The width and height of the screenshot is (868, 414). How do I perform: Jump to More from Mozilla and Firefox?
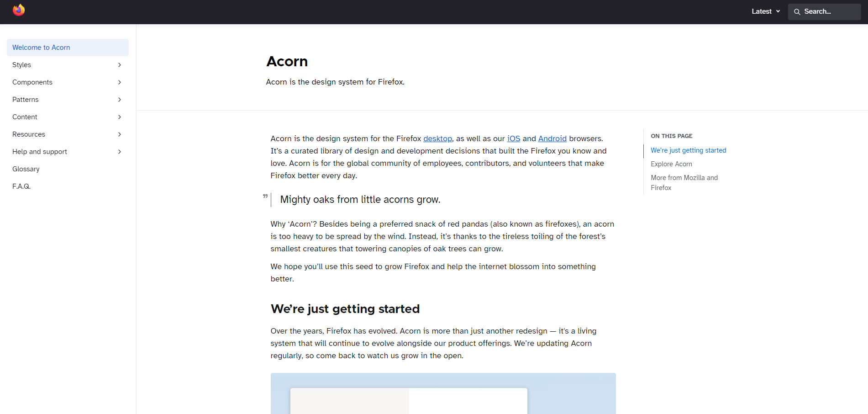(684, 182)
